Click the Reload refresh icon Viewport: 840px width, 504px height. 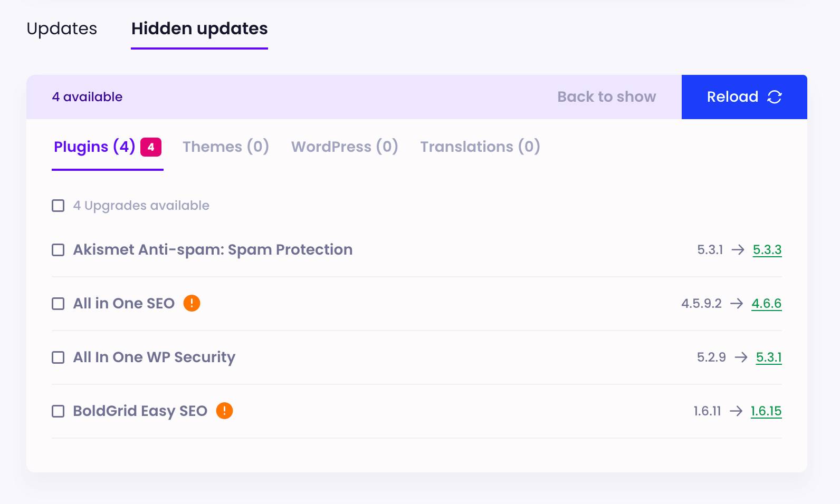point(775,96)
